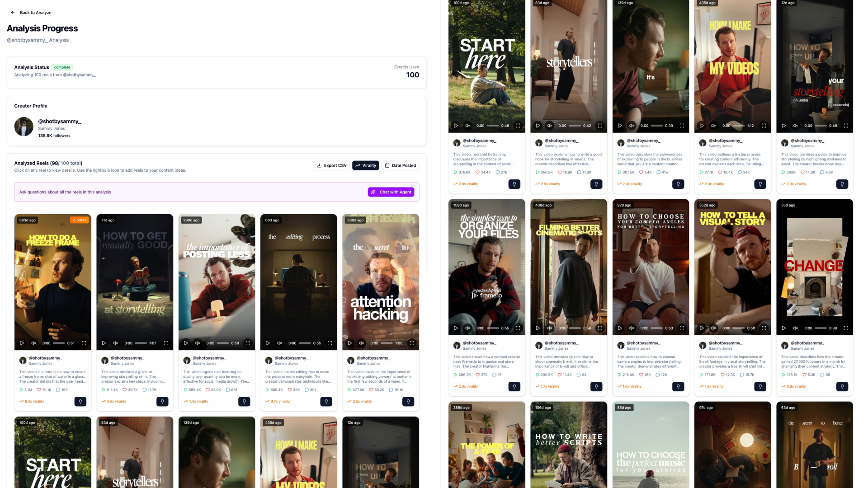
Task: Toggle the lightbulb on the "HOW I MAKE MY VIDEOS" reel
Action: click(760, 184)
